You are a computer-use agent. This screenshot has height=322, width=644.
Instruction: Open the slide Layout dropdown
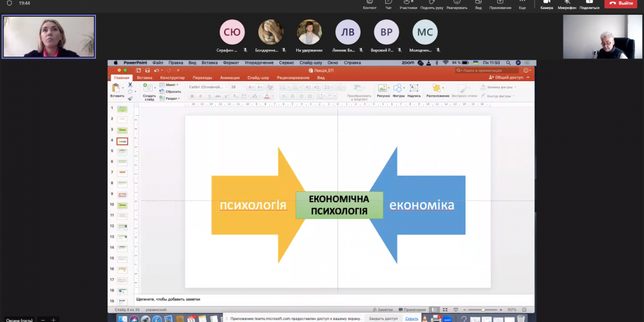(x=172, y=84)
